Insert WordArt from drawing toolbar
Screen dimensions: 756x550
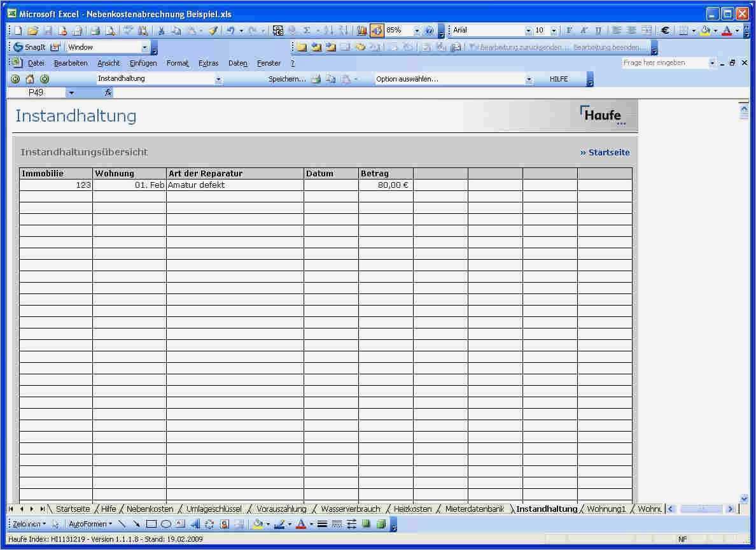click(x=195, y=524)
